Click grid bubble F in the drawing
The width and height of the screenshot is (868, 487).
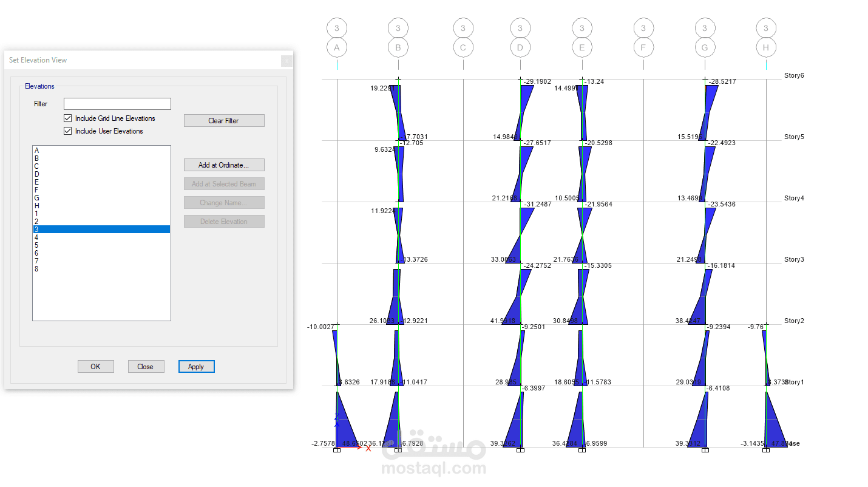(643, 47)
